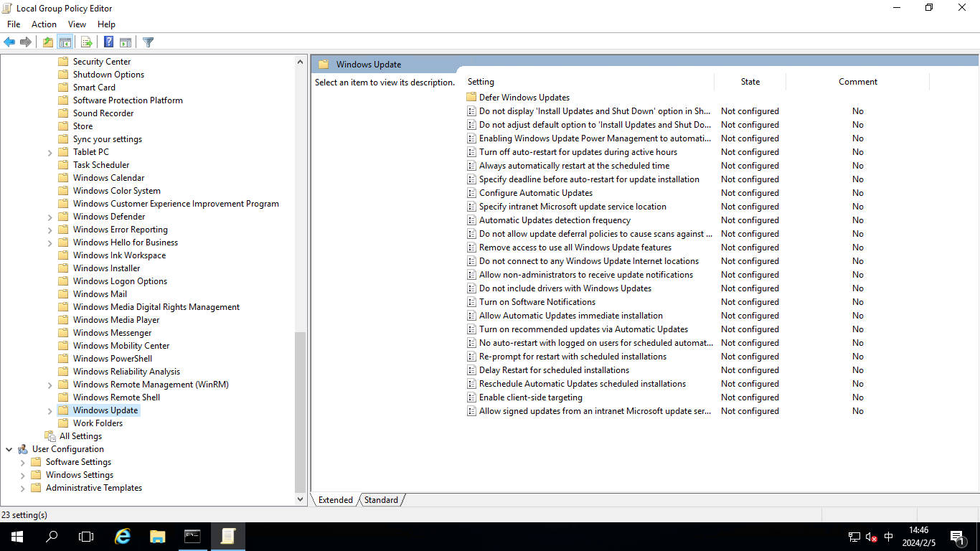This screenshot has height=551, width=980.
Task: Open the Action menu
Action: point(44,24)
